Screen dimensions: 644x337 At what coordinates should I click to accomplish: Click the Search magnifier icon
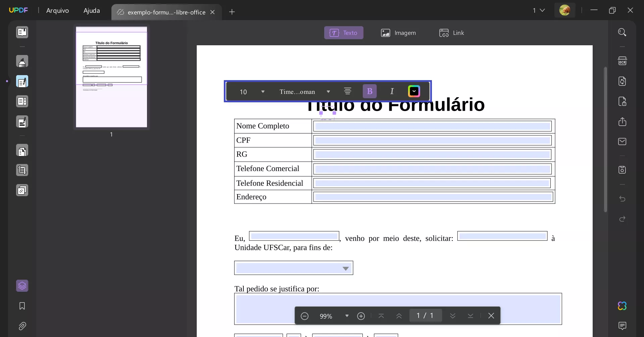point(622,32)
